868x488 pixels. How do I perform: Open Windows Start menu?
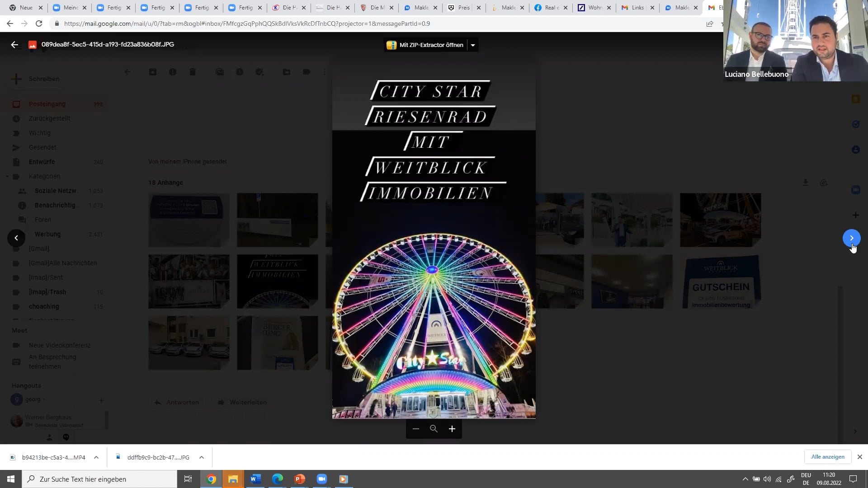coord(11,479)
